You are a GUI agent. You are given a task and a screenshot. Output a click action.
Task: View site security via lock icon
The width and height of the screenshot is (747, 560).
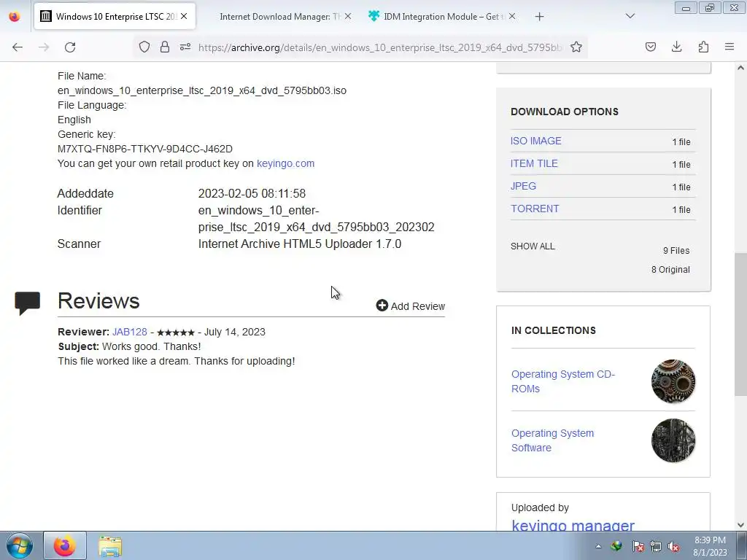pos(165,47)
